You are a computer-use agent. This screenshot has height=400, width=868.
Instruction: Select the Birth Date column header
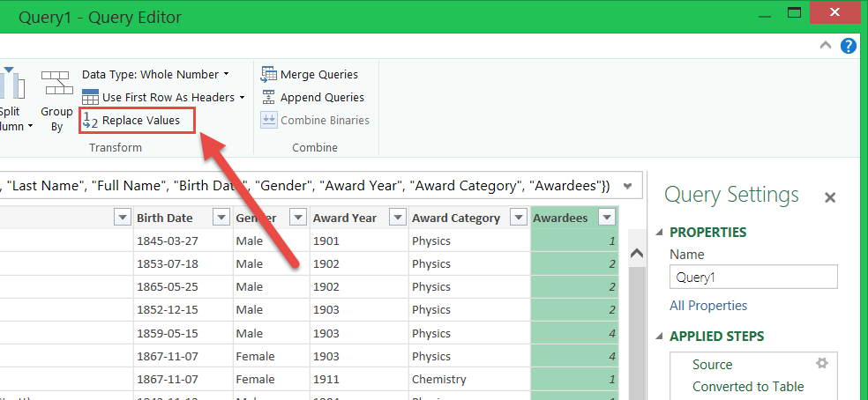pyautogui.click(x=165, y=218)
